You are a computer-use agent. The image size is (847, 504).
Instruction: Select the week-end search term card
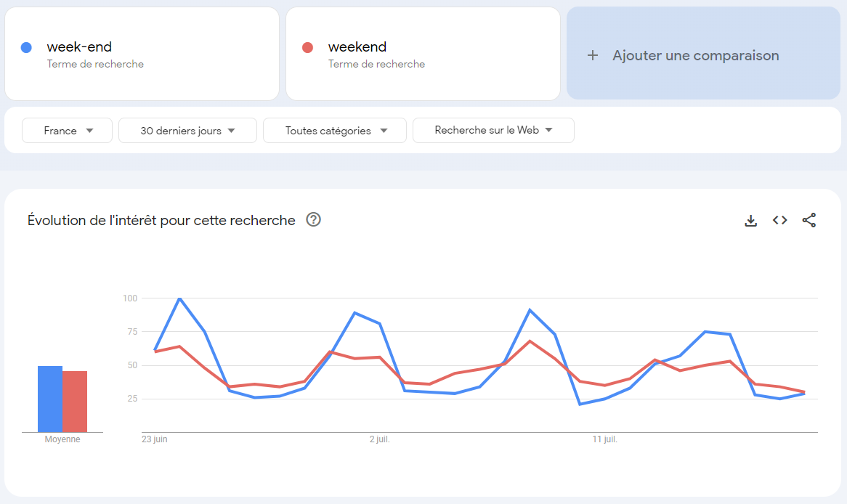pyautogui.click(x=142, y=53)
